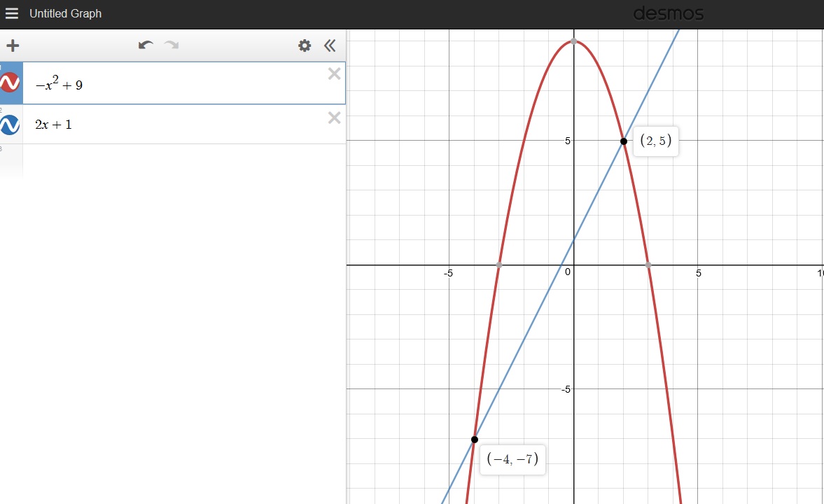Click the desmos logo in header

pos(668,14)
